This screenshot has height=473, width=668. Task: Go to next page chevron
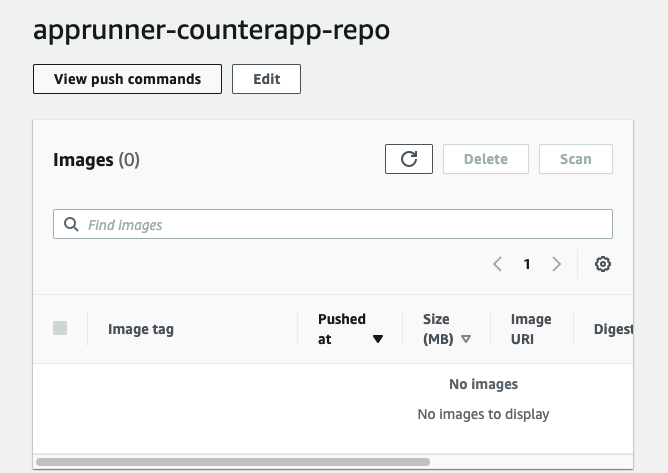coord(556,264)
